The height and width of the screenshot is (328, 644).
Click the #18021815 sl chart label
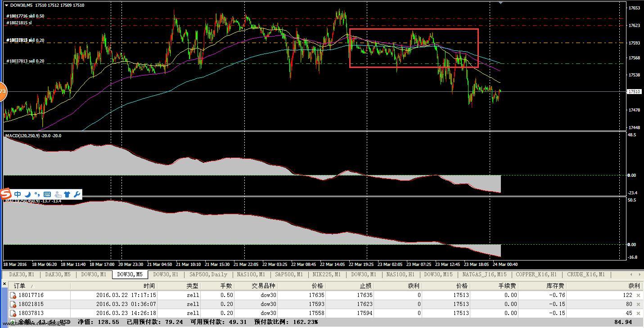point(19,22)
